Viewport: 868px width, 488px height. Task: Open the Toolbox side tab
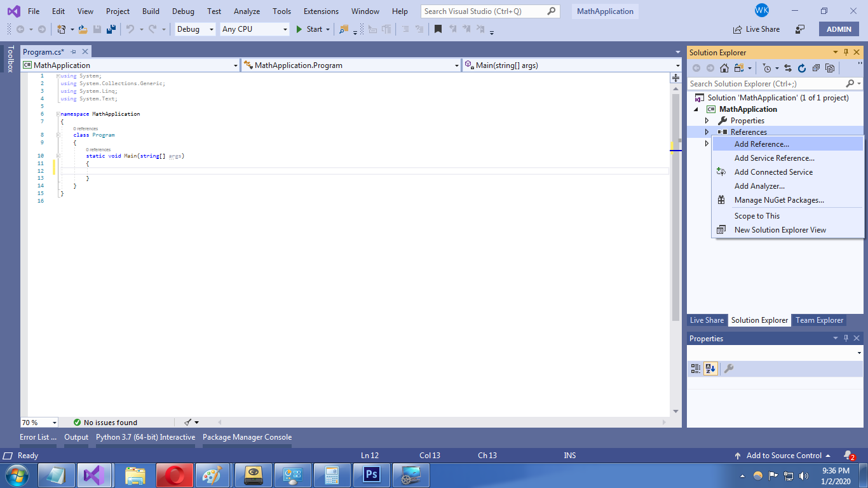[10, 58]
